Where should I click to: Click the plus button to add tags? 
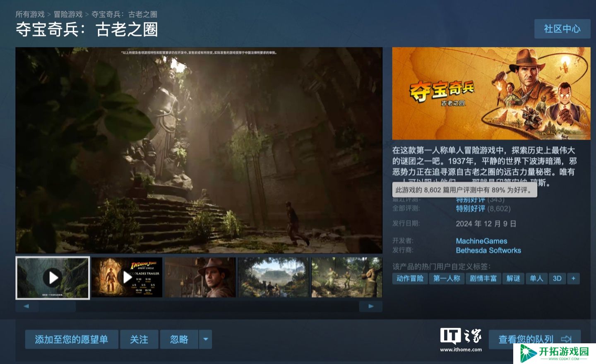point(573,278)
